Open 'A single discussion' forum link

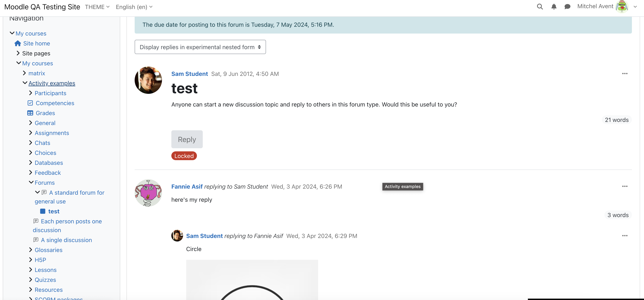(66, 240)
